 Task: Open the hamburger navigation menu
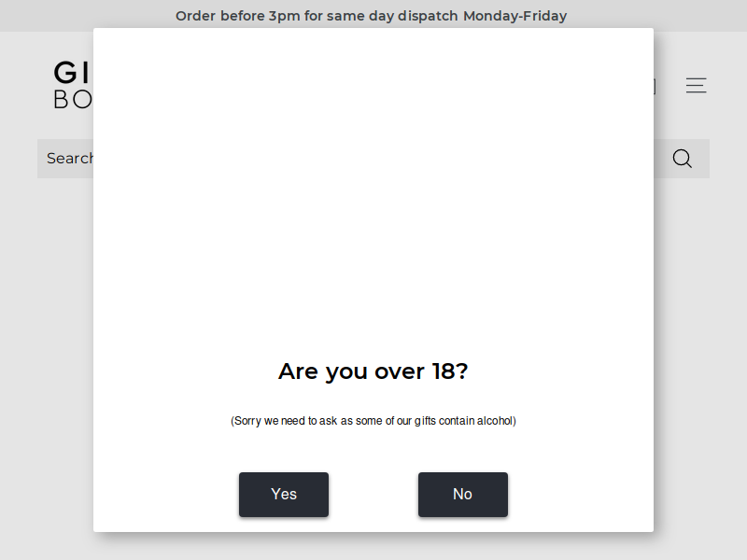pyautogui.click(x=696, y=85)
